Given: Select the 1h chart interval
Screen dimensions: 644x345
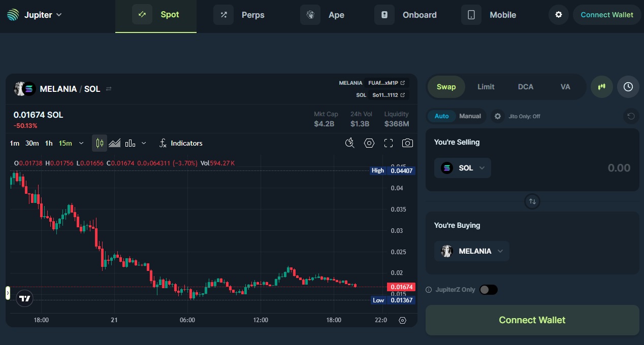Looking at the screenshot, I should 49,143.
